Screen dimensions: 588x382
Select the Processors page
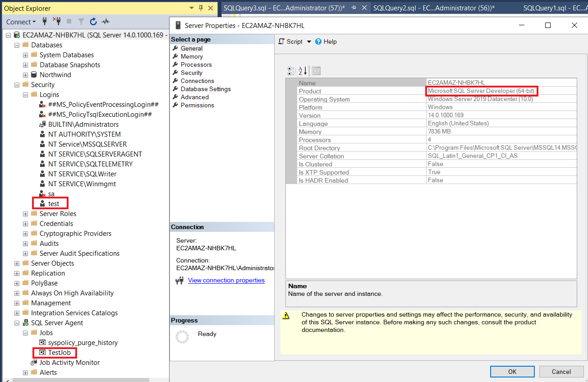pos(196,64)
